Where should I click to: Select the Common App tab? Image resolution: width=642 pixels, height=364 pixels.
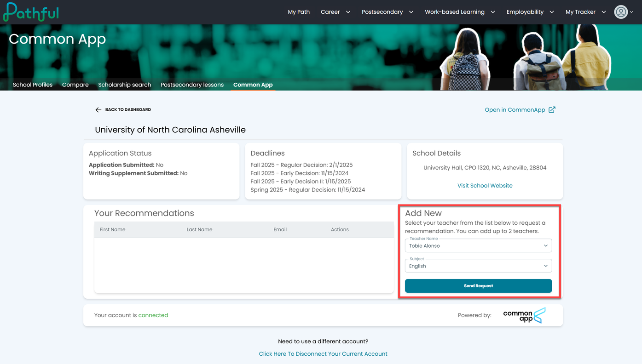tap(253, 85)
